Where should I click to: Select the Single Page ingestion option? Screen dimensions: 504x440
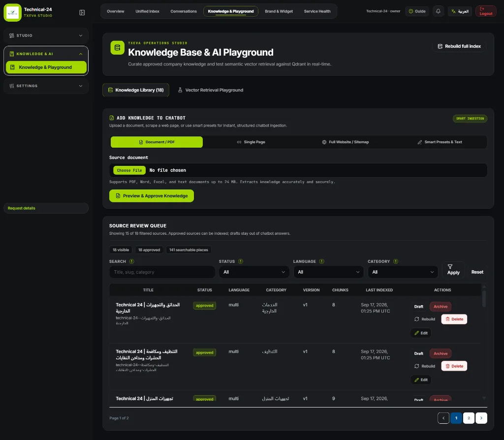(x=251, y=142)
